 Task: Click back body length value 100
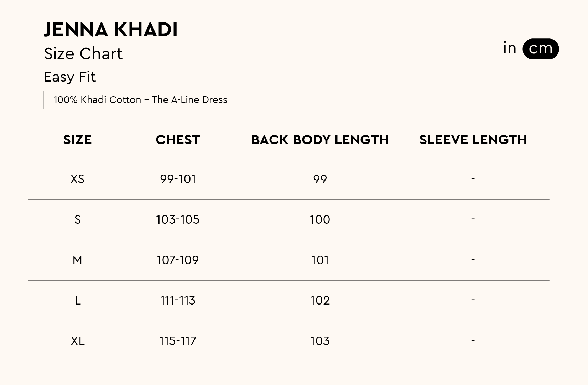pyautogui.click(x=320, y=220)
